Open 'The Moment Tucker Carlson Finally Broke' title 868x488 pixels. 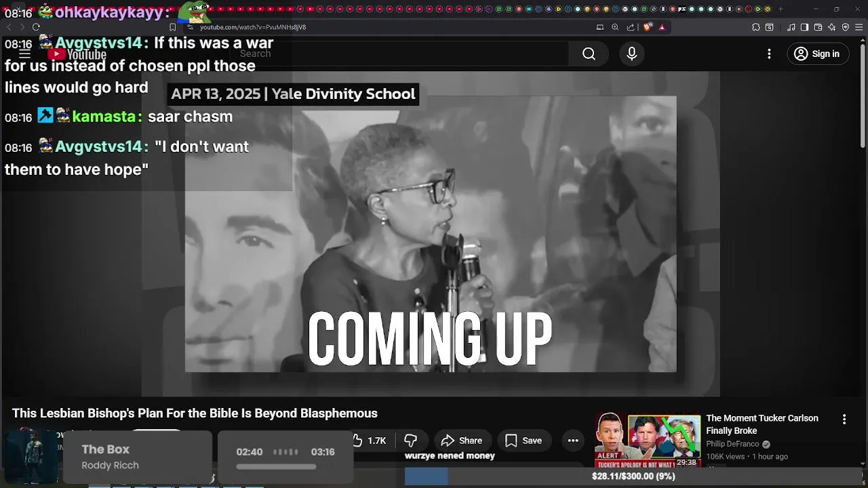point(762,424)
